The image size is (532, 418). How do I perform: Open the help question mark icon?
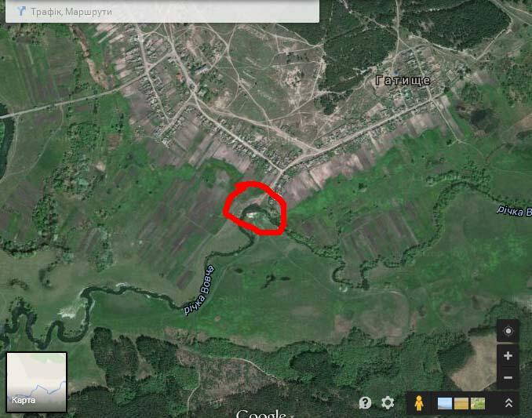[365, 402]
